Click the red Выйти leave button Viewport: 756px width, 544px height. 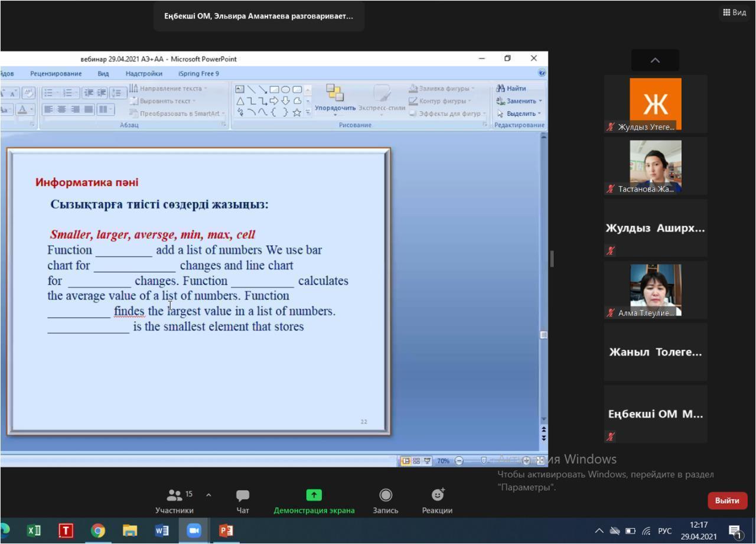pyautogui.click(x=727, y=500)
